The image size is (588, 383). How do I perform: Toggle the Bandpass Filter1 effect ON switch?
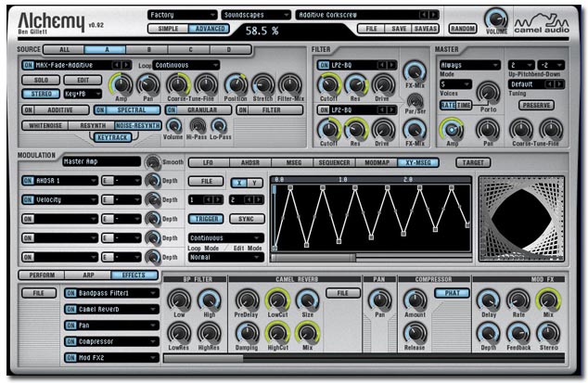tap(70, 293)
